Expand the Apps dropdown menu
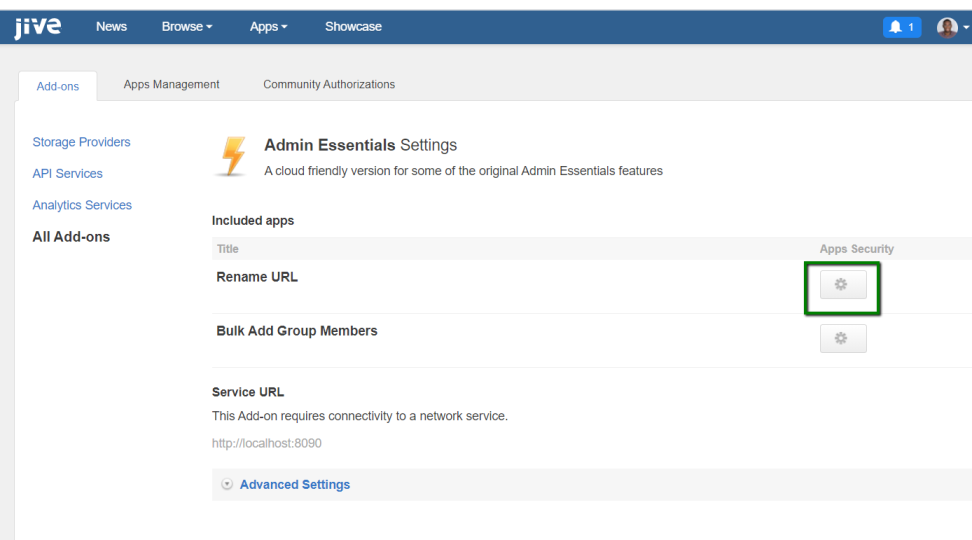Image resolution: width=972 pixels, height=540 pixels. [268, 27]
